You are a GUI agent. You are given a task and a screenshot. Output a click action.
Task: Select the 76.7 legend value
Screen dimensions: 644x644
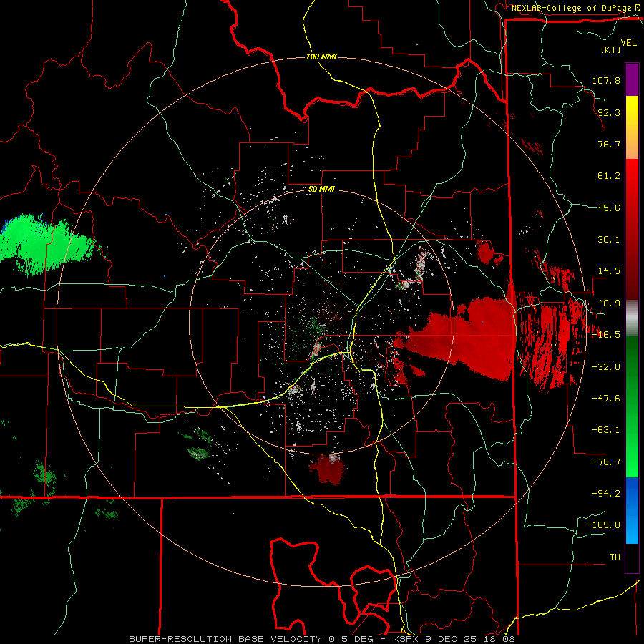click(x=609, y=144)
